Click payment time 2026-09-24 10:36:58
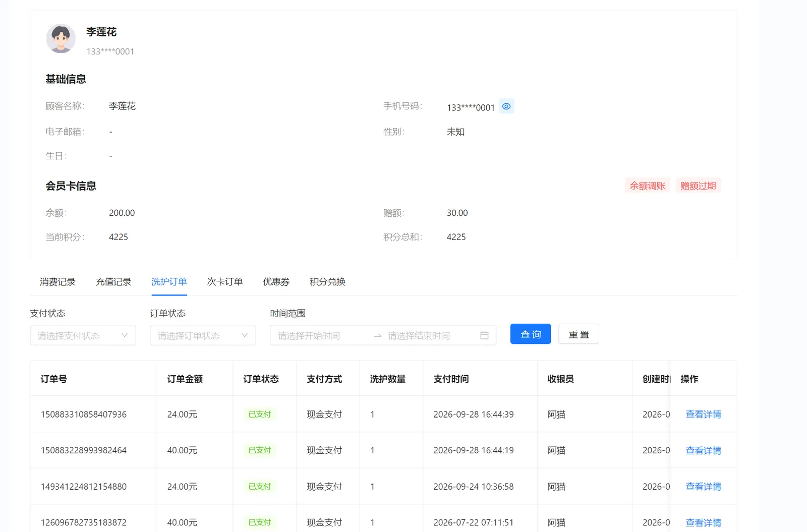The height and width of the screenshot is (532, 807). [474, 487]
